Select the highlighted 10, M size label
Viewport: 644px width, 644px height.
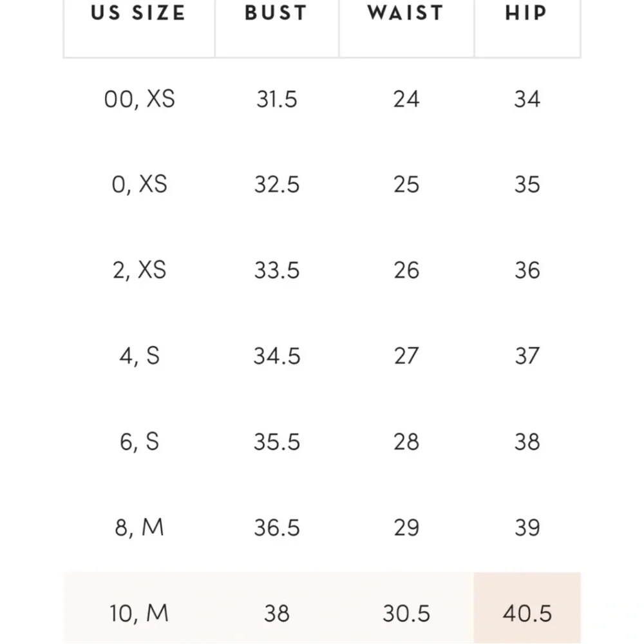click(x=139, y=613)
